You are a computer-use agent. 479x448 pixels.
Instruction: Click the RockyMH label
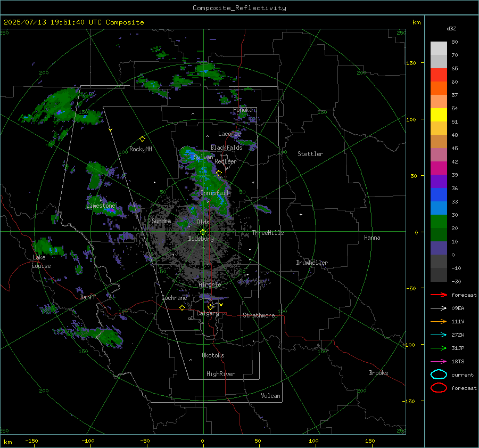click(x=141, y=149)
